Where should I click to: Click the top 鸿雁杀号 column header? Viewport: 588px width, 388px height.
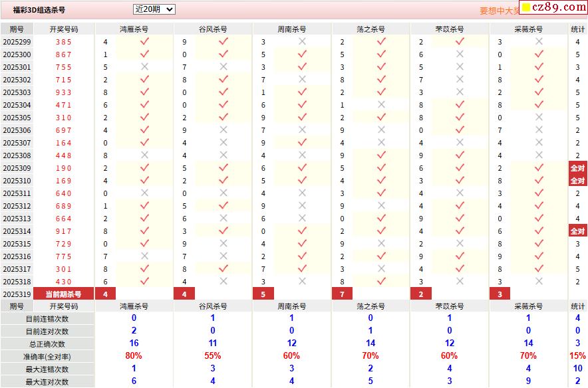[134, 29]
